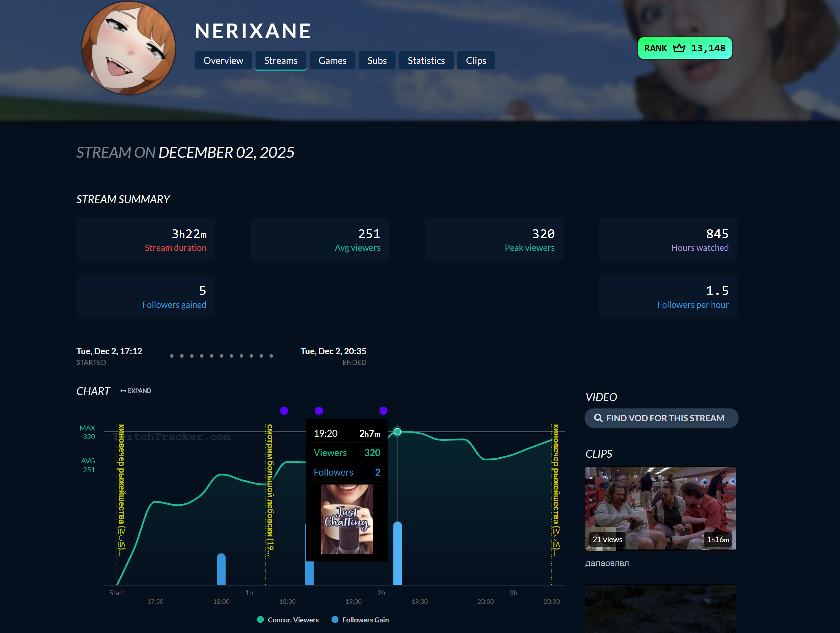The height and width of the screenshot is (633, 840).
Task: Open the bowling alley clip thumbnail
Action: [660, 508]
